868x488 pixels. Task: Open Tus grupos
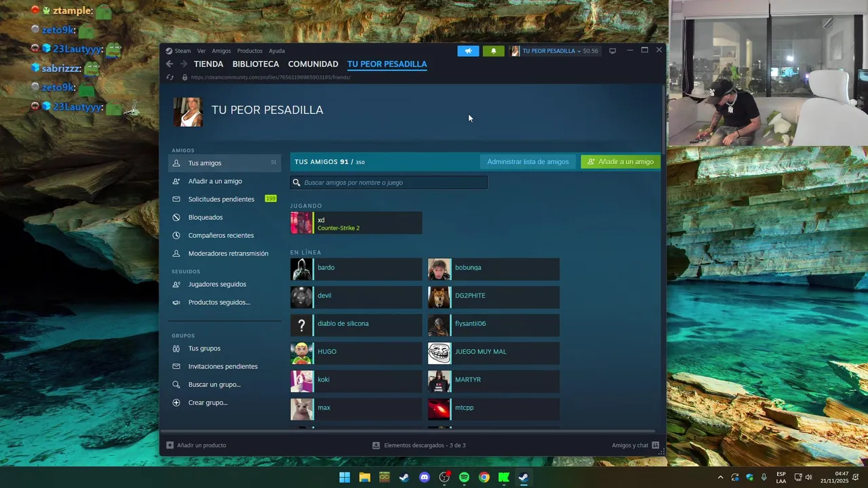(224, 348)
